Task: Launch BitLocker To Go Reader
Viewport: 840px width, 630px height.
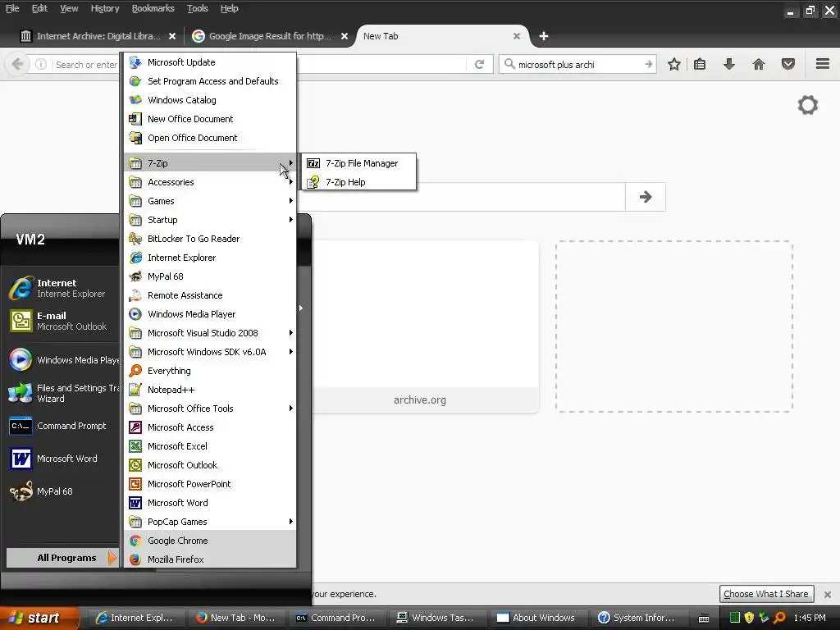Action: click(210, 239)
